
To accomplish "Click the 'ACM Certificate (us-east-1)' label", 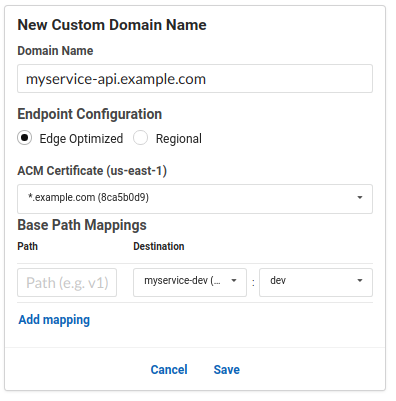I will (92, 171).
